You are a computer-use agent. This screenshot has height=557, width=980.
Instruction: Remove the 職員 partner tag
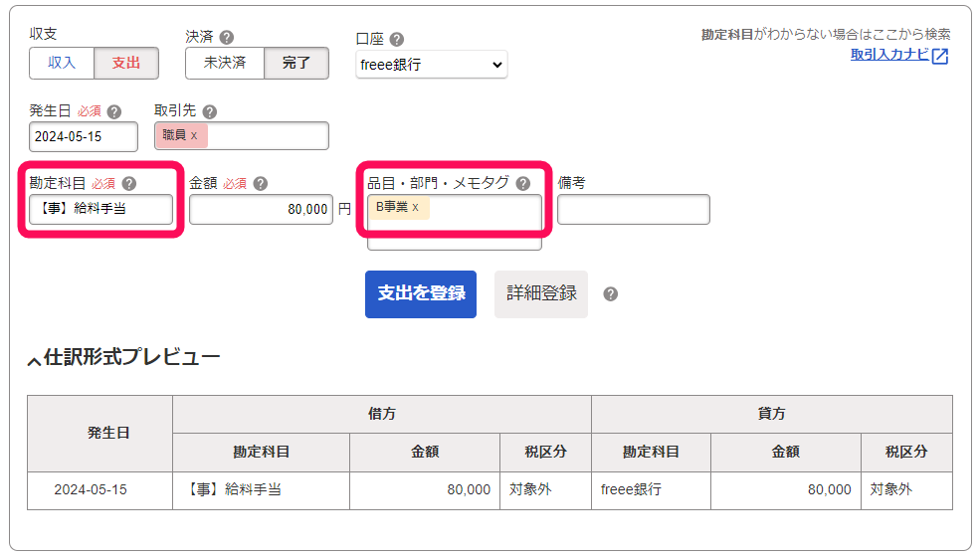(194, 135)
